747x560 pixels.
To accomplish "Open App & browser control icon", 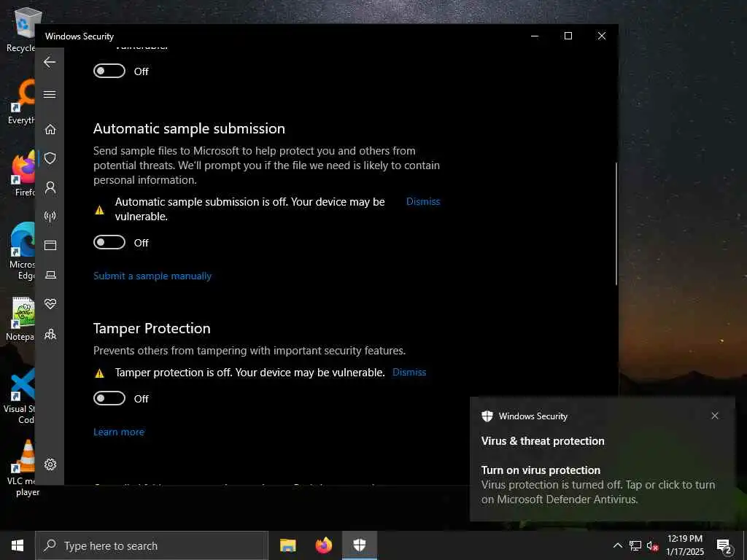I will click(50, 245).
